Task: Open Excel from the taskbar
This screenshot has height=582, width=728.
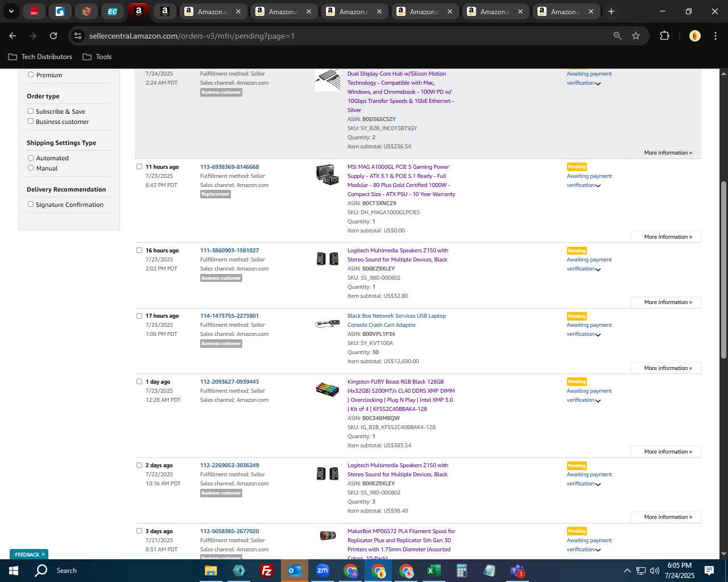Action: (x=433, y=571)
